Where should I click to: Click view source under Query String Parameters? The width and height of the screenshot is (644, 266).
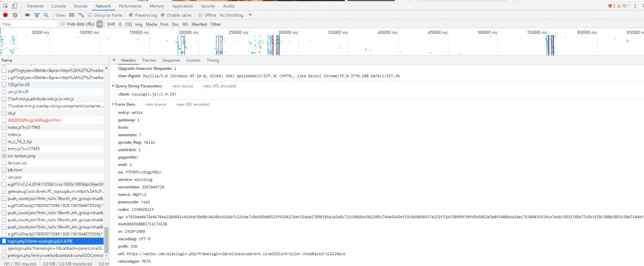[x=182, y=86]
